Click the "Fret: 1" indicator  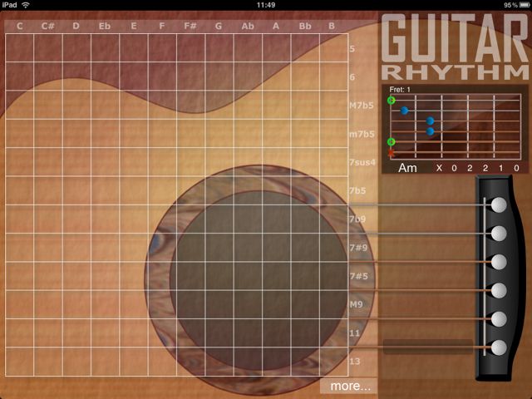click(x=400, y=90)
